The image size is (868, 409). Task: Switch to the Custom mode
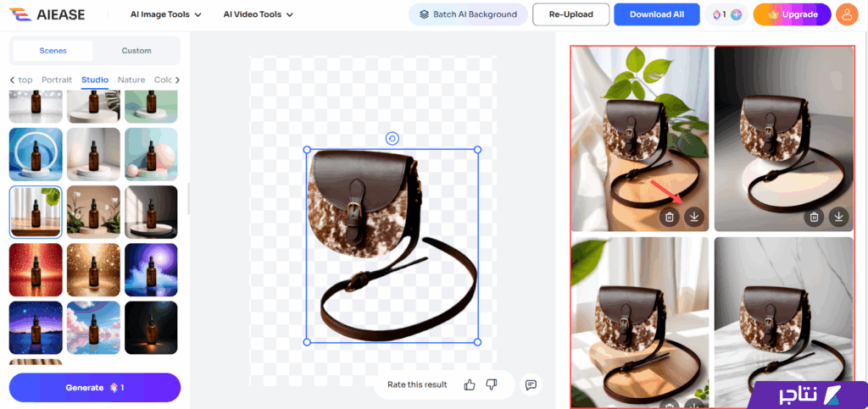click(136, 51)
